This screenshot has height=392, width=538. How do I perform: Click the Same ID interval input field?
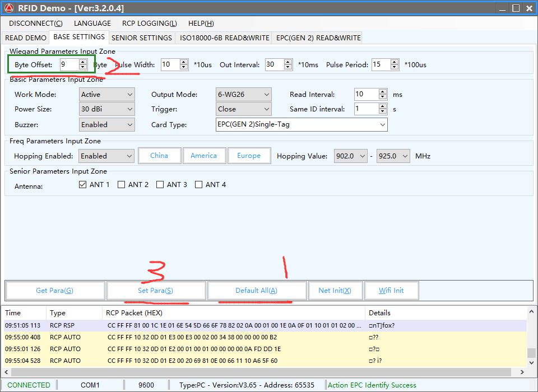pyautogui.click(x=366, y=109)
